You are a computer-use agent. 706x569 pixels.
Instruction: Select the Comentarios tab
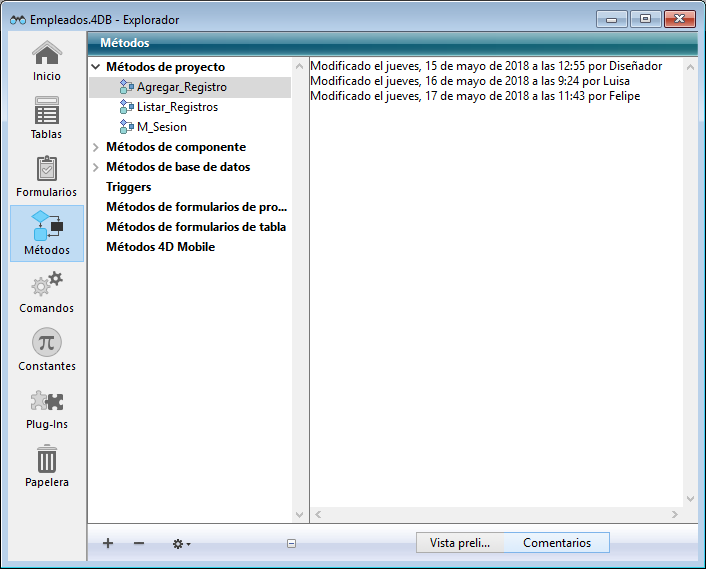coord(556,543)
